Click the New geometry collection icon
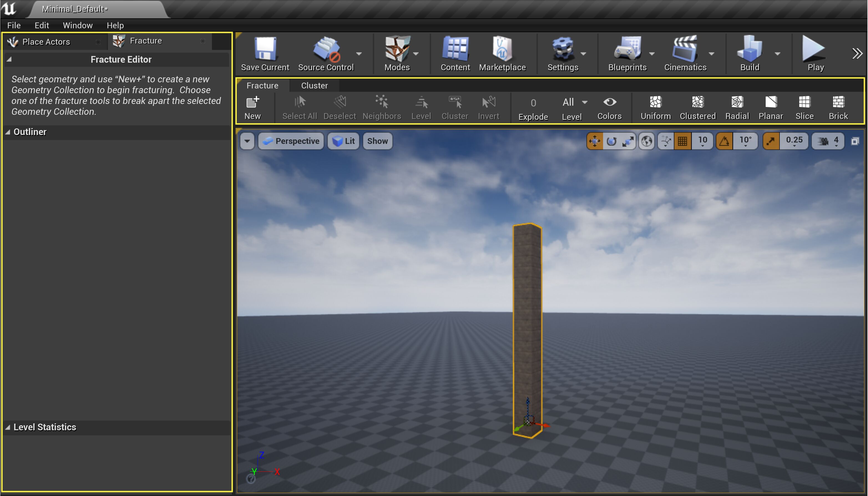 point(252,102)
